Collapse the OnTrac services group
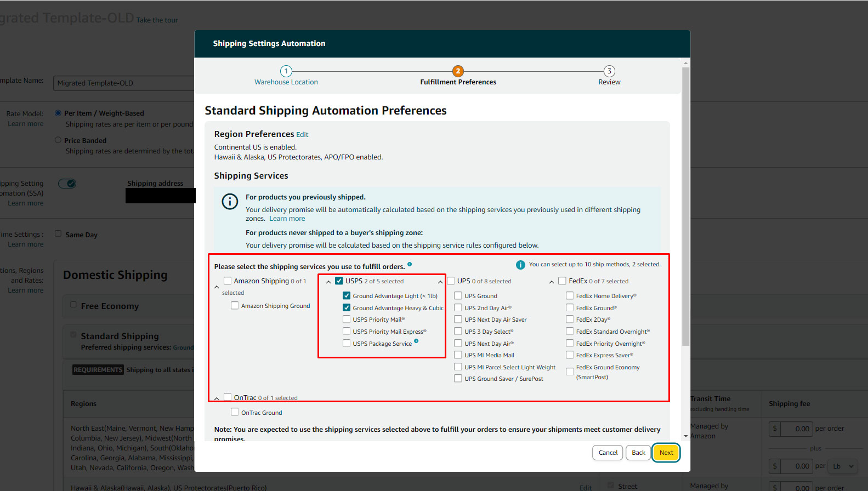Image resolution: width=868 pixels, height=491 pixels. (217, 398)
